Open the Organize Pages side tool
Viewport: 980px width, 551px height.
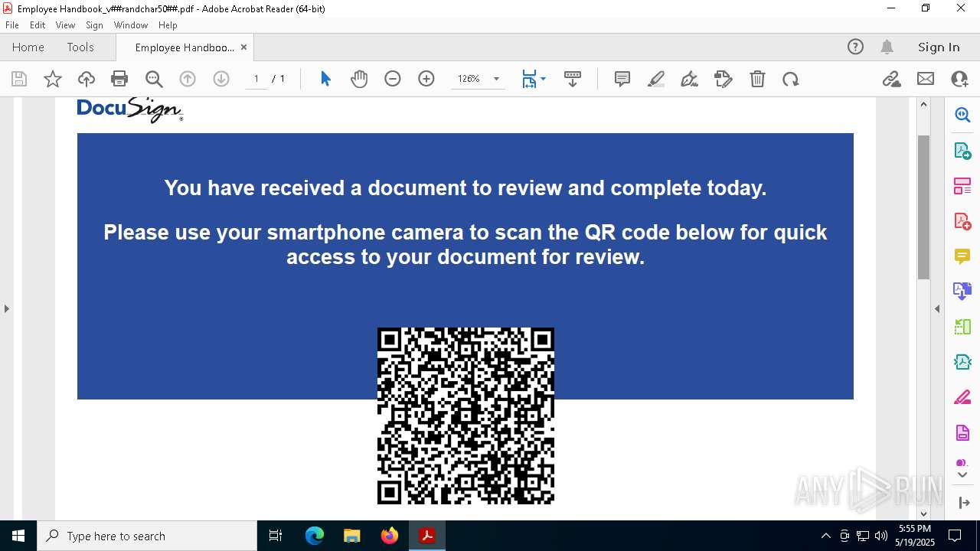tap(962, 186)
